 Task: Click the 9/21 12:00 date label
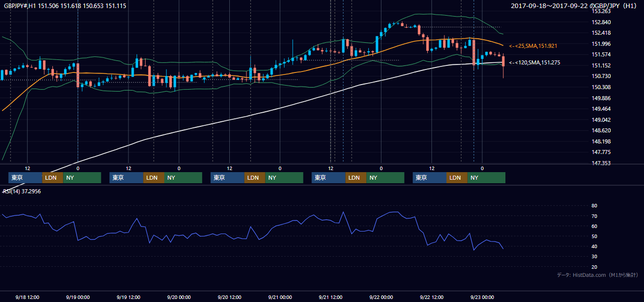click(x=331, y=297)
